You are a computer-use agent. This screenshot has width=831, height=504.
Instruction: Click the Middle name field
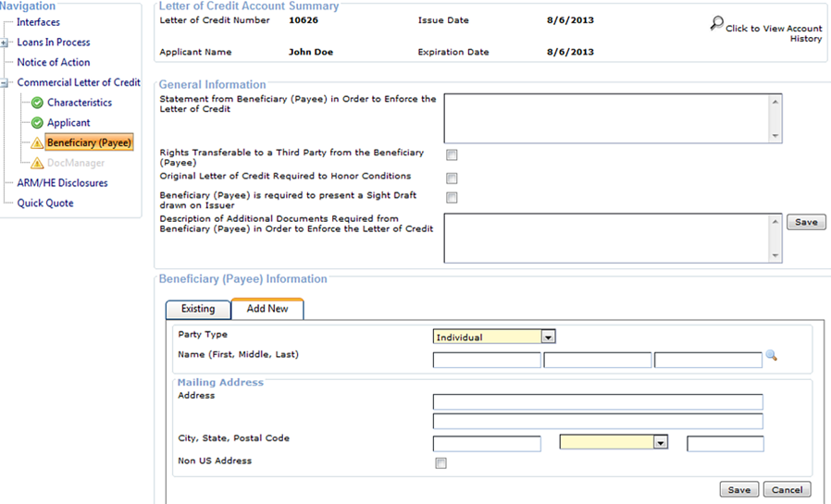pos(597,360)
